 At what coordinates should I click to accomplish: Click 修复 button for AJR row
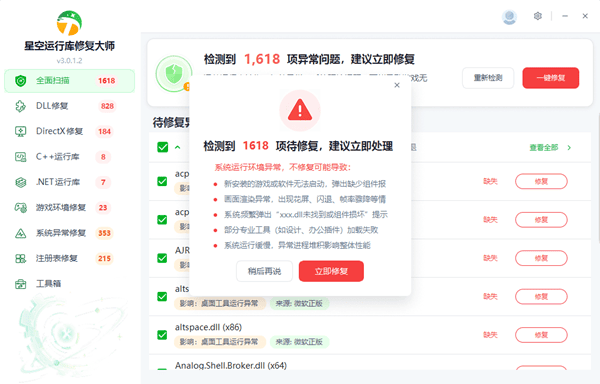click(x=541, y=258)
